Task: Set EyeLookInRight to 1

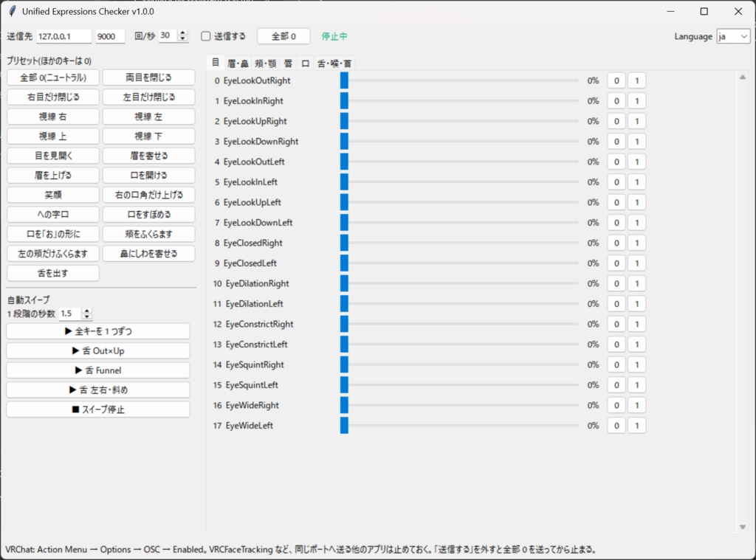Action: [637, 101]
